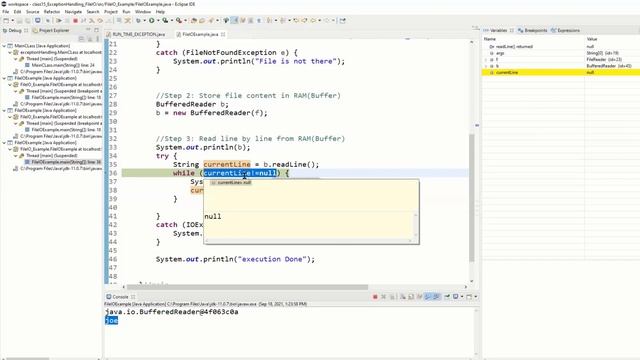Click the Resume debug toolbar icon

pyautogui.click(x=59, y=20)
